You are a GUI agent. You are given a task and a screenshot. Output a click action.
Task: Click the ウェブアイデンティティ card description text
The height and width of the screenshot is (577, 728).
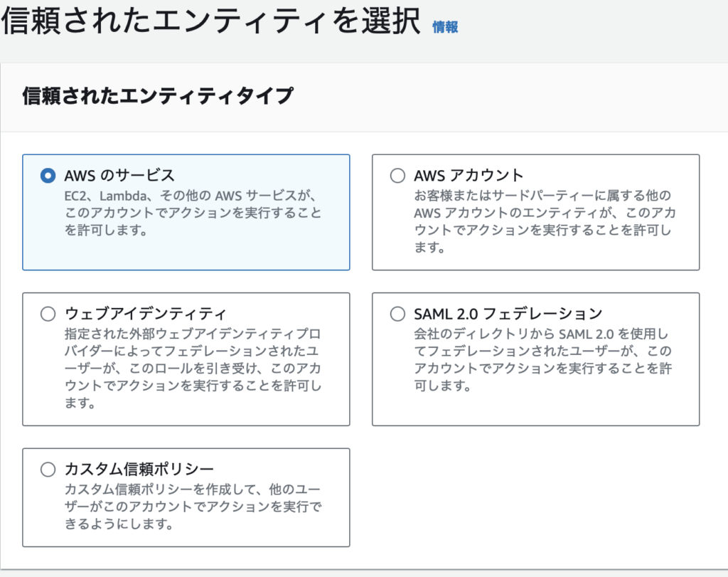pyautogui.click(x=193, y=368)
